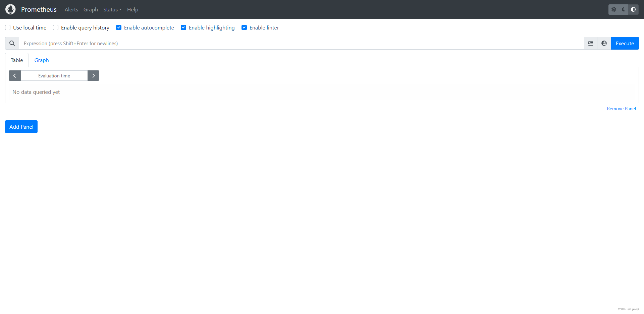
Task: Open the Alerts page
Action: [71, 9]
